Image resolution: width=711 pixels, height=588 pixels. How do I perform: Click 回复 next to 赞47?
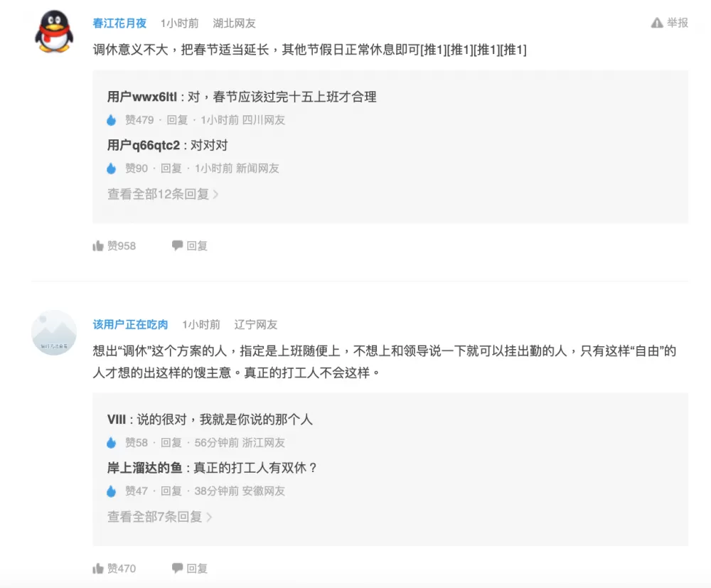tap(171, 491)
